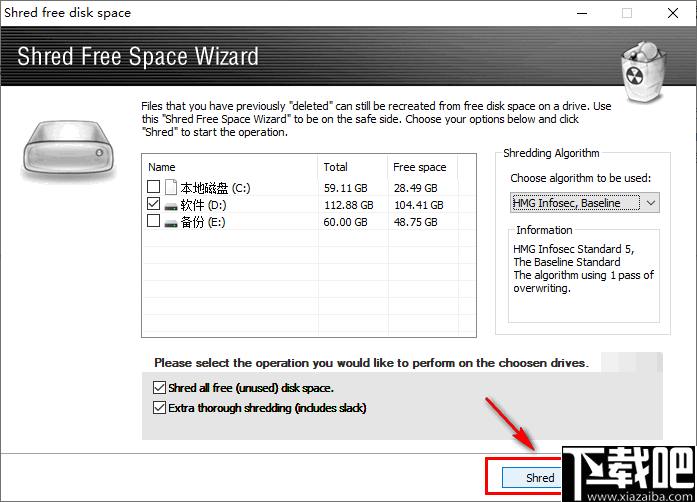Check the 备份 (E:) drive checkbox

153,221
